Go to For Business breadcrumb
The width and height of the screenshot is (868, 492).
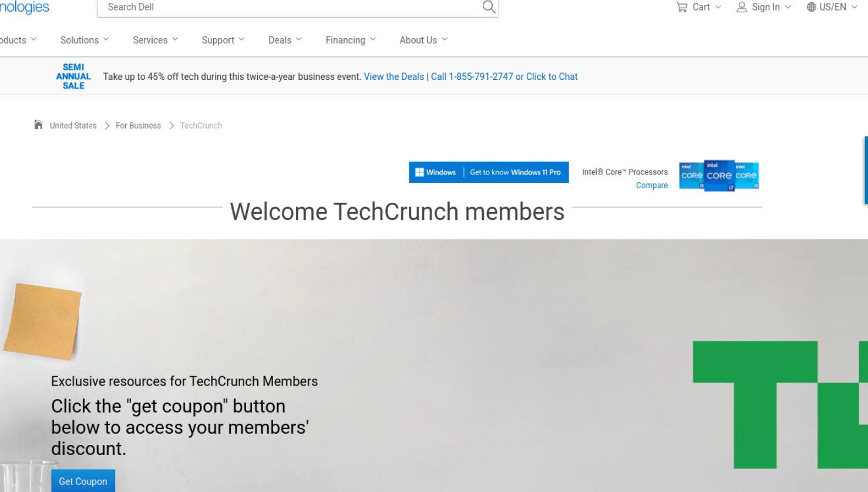pyautogui.click(x=138, y=125)
